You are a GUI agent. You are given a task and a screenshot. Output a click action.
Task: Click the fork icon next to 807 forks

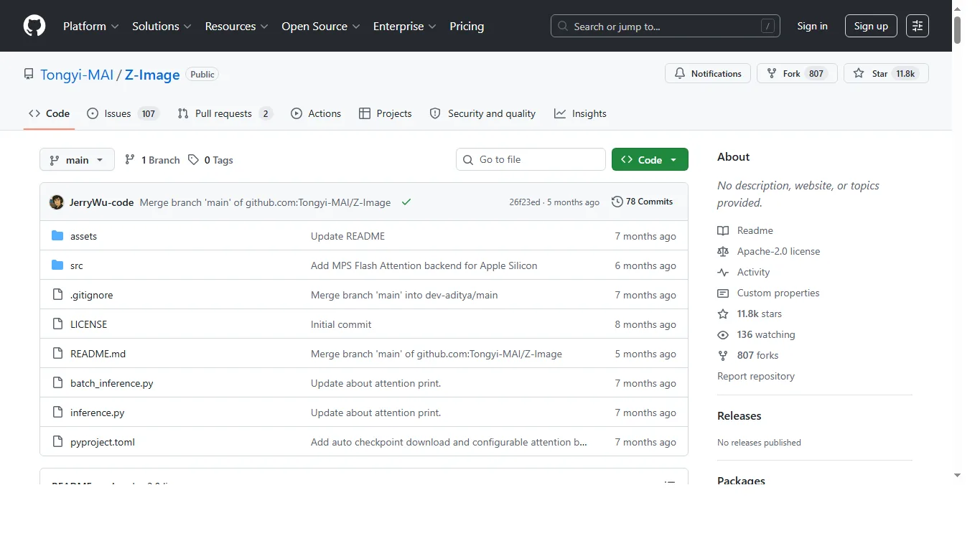723,355
